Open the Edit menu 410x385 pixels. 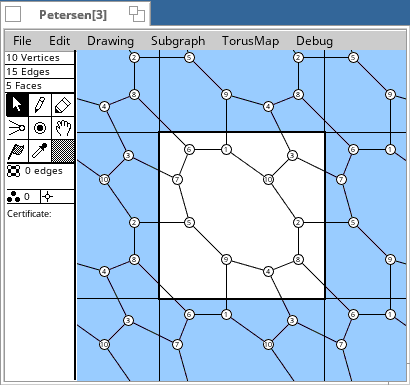(x=60, y=41)
